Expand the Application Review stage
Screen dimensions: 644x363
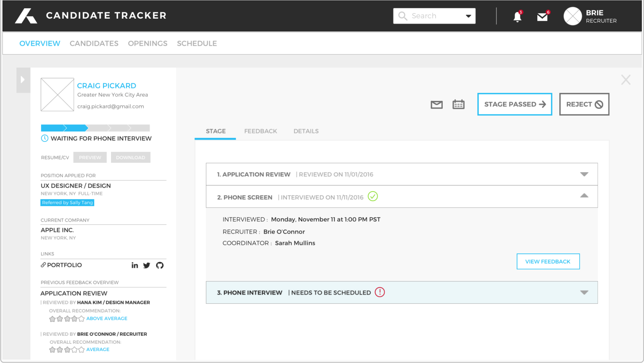pos(584,174)
